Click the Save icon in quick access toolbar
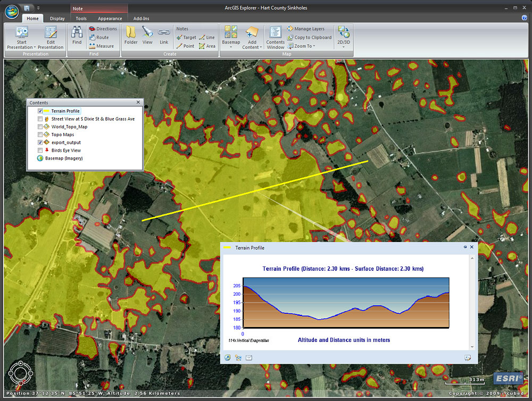532x401 pixels. click(27, 8)
